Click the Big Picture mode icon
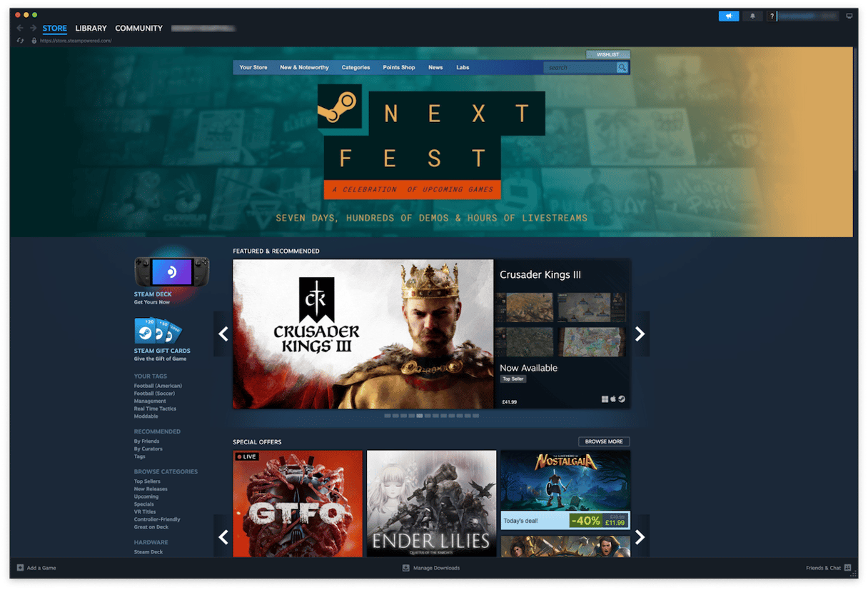 tap(849, 16)
